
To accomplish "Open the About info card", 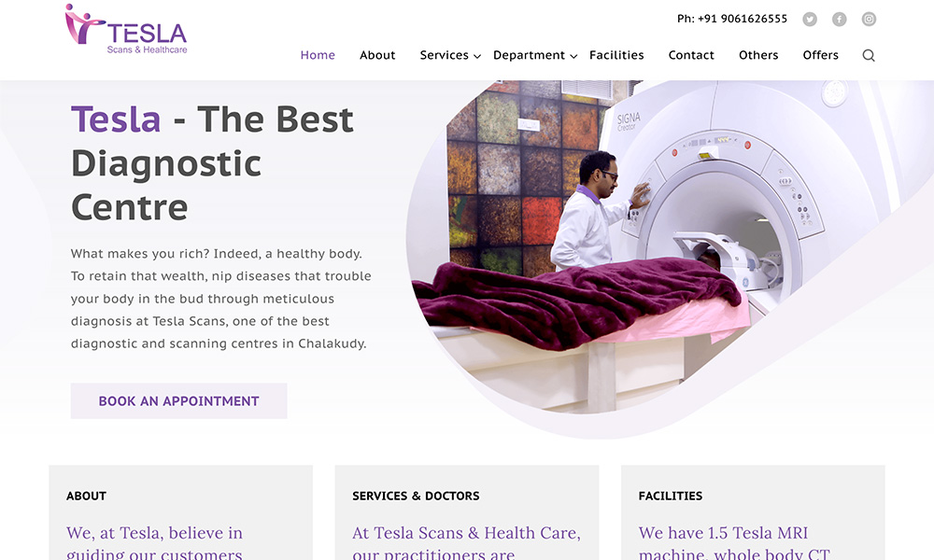I will 180,512.
